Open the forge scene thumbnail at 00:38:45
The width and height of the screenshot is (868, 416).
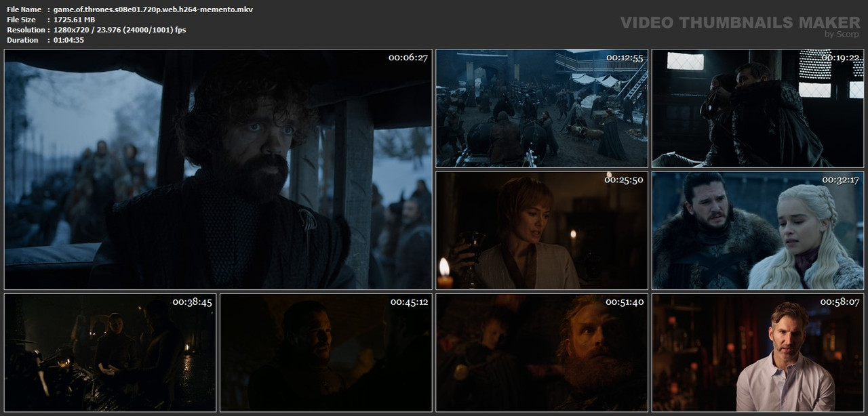110,352
